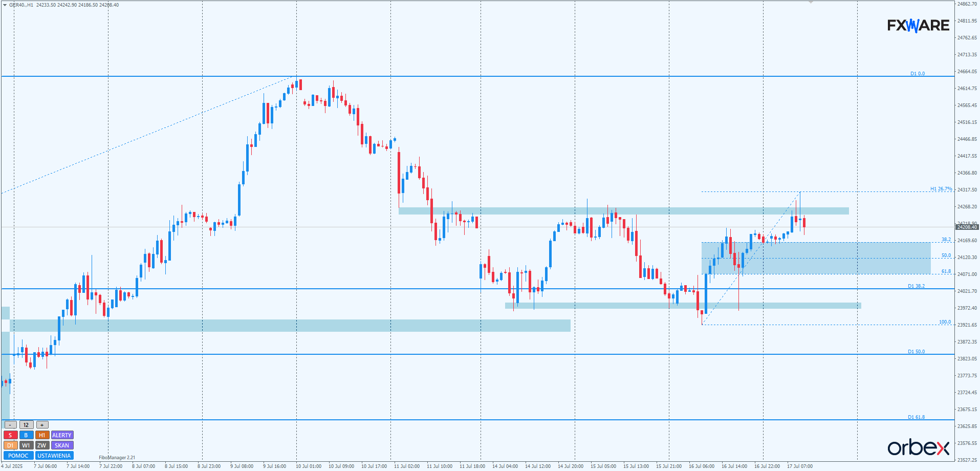The height and width of the screenshot is (471, 980).
Task: Click the value field showing 12
Action: coord(26,425)
